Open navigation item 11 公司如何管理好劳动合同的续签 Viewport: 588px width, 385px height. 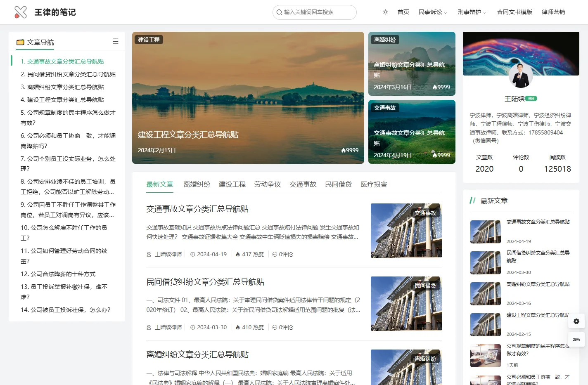click(64, 256)
